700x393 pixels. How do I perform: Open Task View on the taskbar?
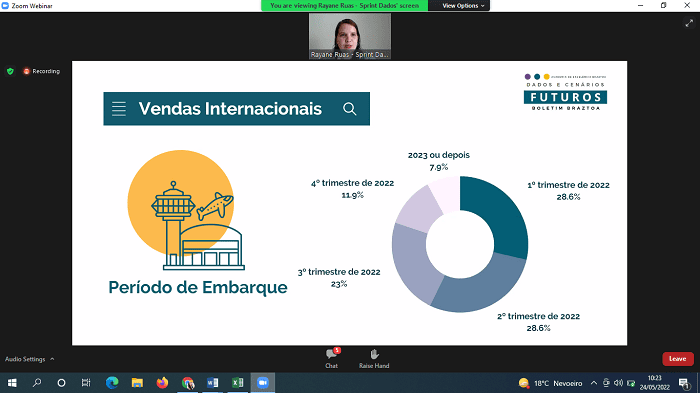tap(86, 383)
